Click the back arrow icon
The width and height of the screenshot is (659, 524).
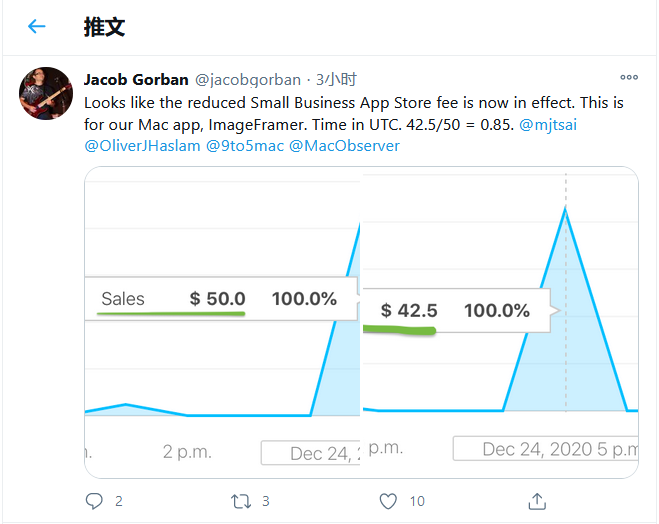tap(37, 27)
